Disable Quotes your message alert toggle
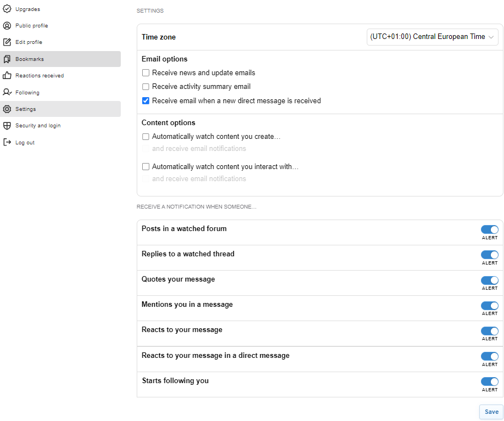This screenshot has width=504, height=421. (489, 280)
